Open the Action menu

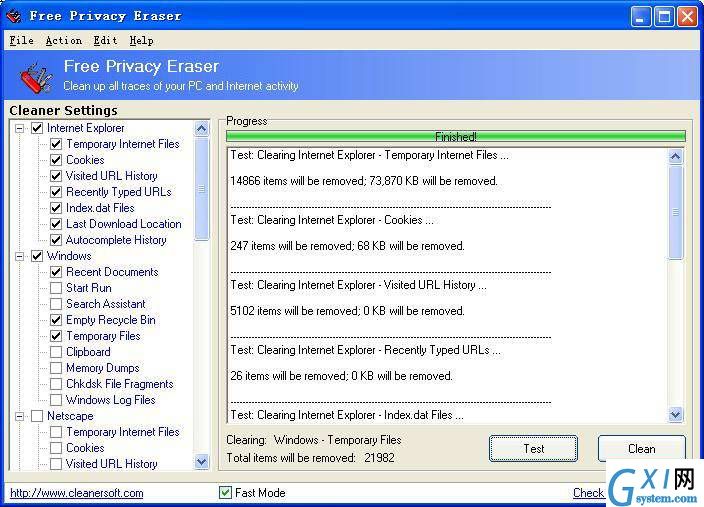click(63, 40)
